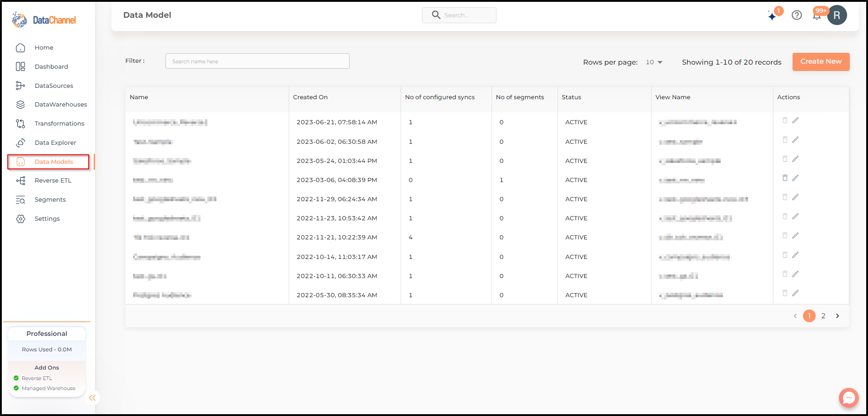The width and height of the screenshot is (868, 416).
Task: Click No of segments header
Action: click(520, 97)
